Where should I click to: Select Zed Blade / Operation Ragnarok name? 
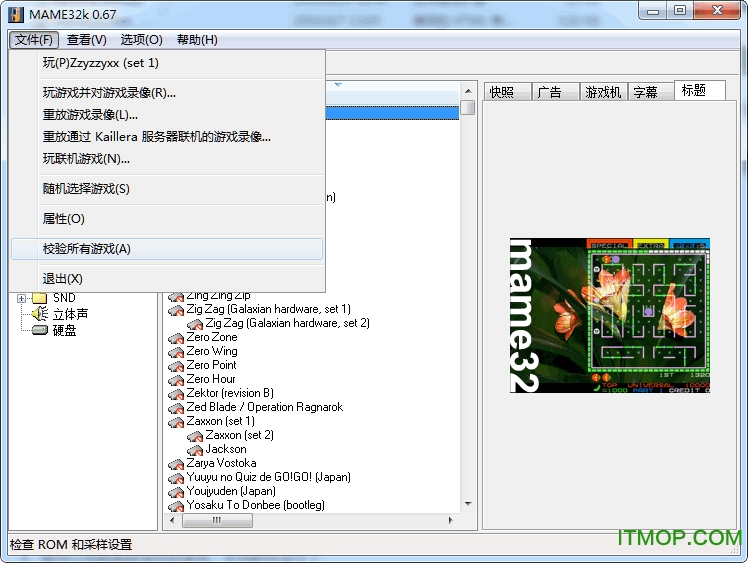coord(265,407)
